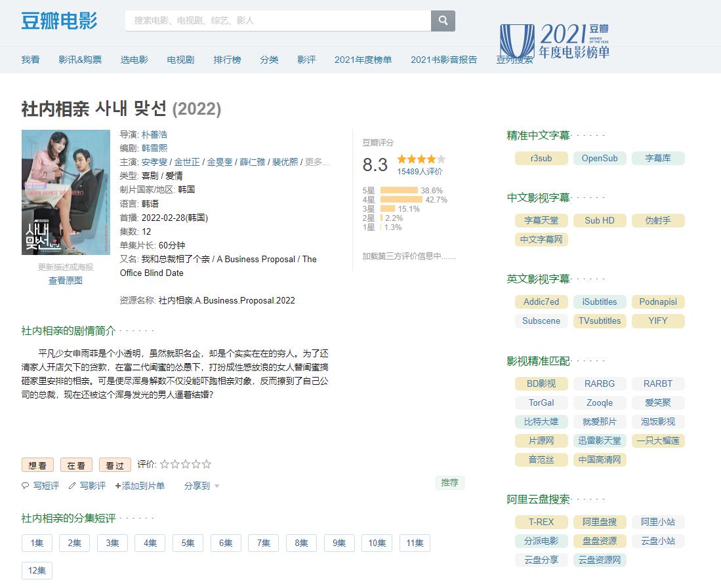Viewport: 721px width, 588px height.
Task: Click the search magnifier icon button
Action: pos(443,21)
